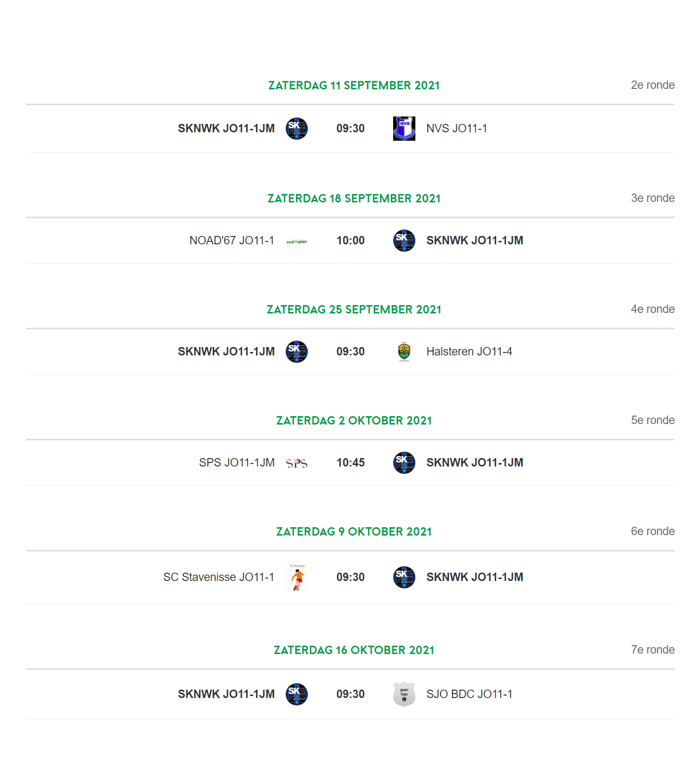700x776 pixels.
Task: Click SKNWK logo in 11 September match
Action: pos(296,128)
